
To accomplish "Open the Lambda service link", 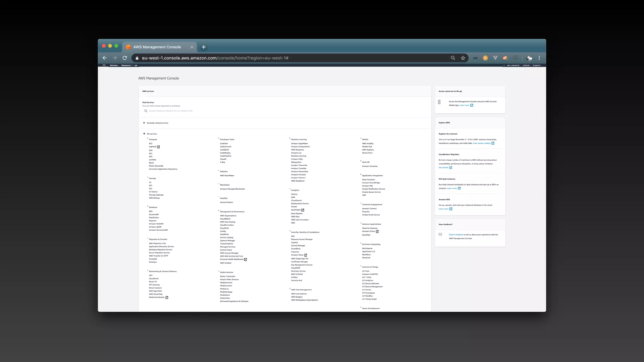I will (x=153, y=160).
